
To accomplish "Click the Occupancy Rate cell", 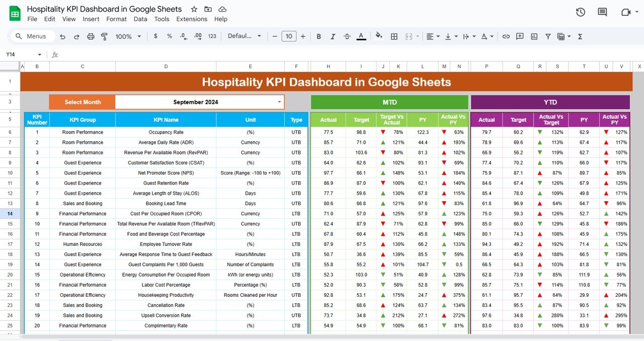I will click(166, 132).
